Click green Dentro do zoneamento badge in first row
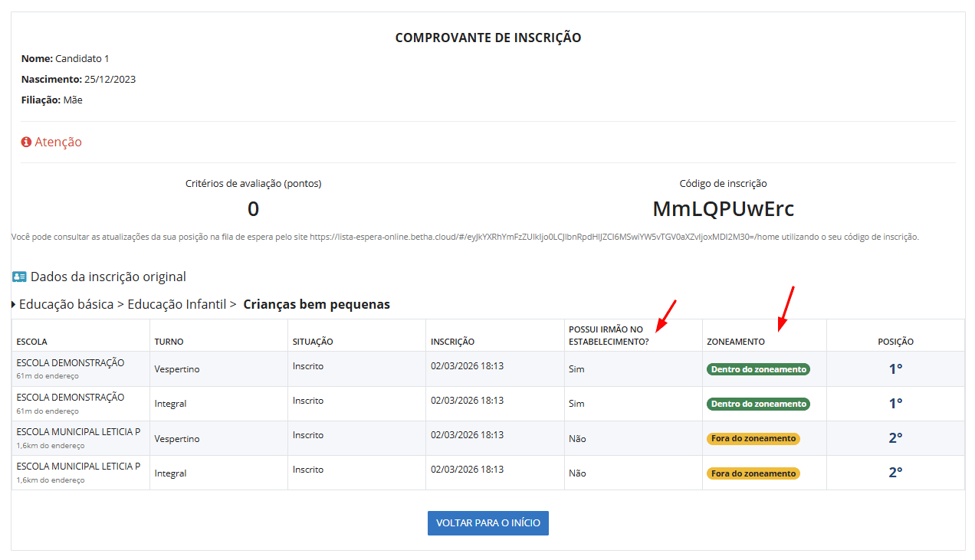The width and height of the screenshot is (975, 560). click(x=757, y=369)
